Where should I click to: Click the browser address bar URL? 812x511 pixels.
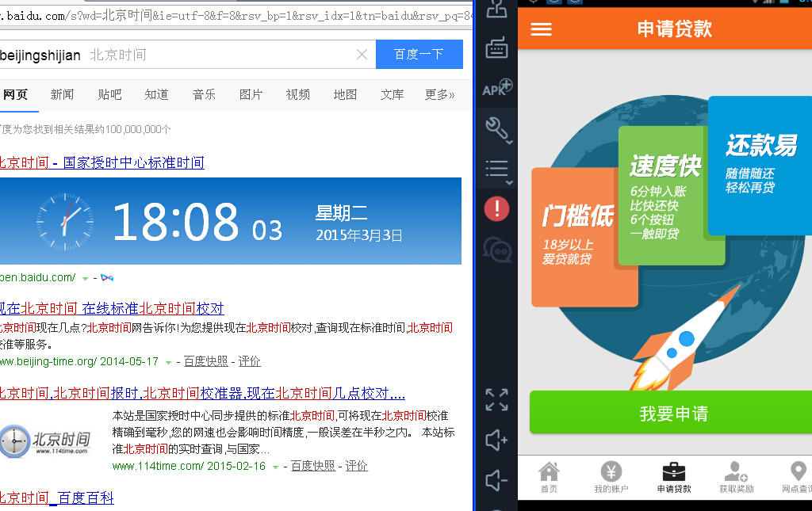tap(236, 16)
